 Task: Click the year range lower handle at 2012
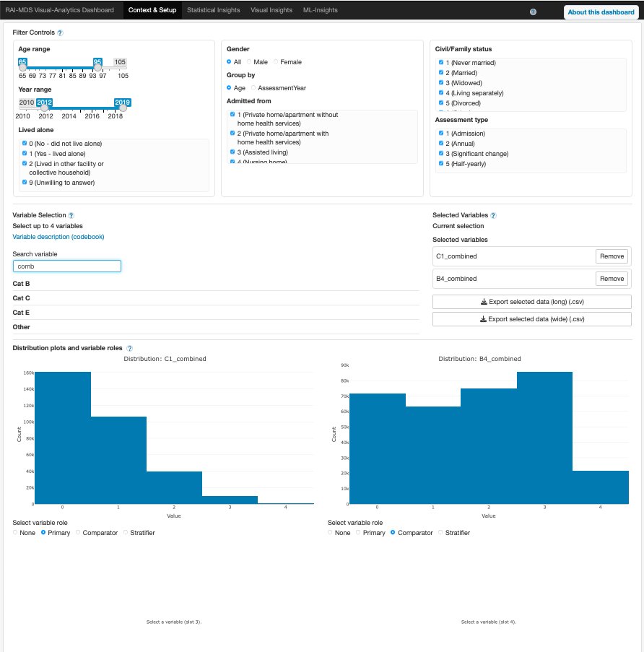click(45, 108)
